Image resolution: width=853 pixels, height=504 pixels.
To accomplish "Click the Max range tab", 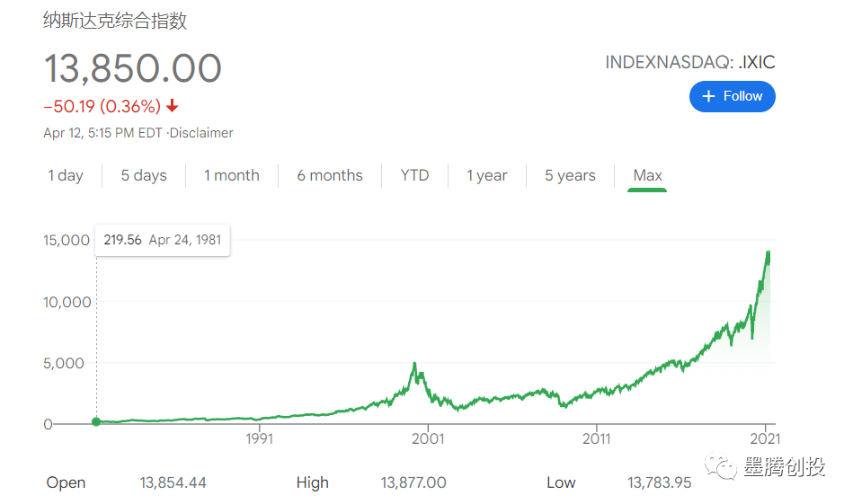I will click(x=647, y=175).
